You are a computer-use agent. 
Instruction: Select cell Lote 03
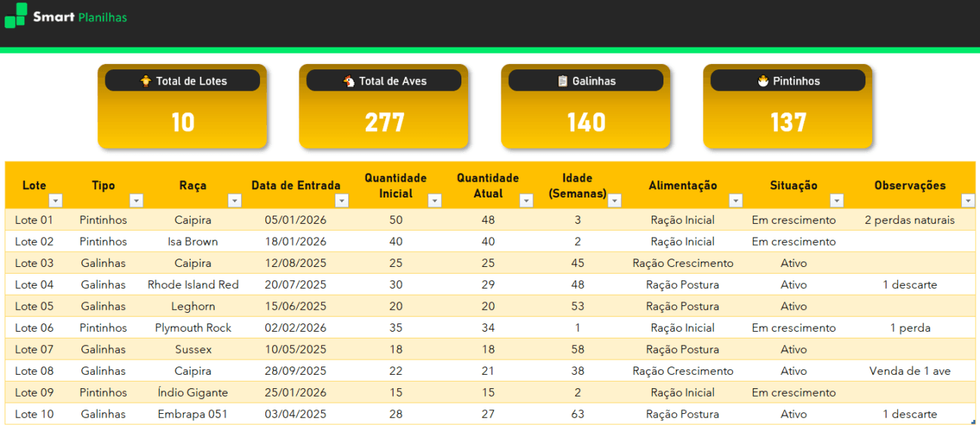tap(34, 263)
